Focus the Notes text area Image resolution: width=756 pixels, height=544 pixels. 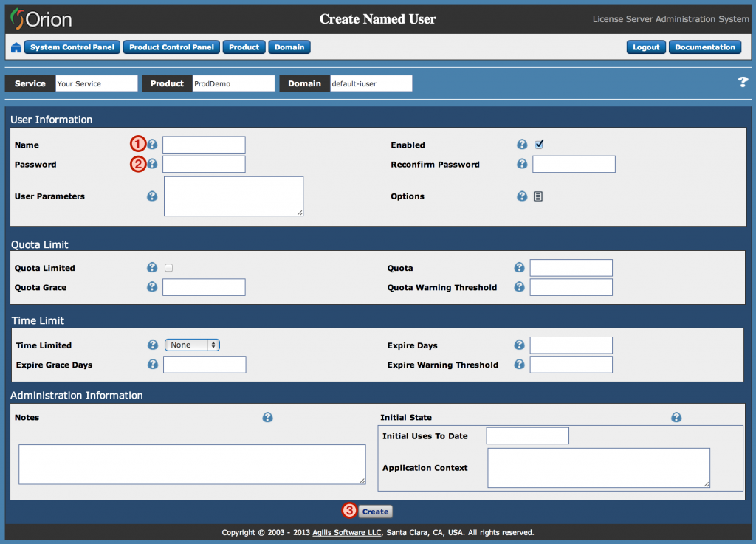click(192, 464)
